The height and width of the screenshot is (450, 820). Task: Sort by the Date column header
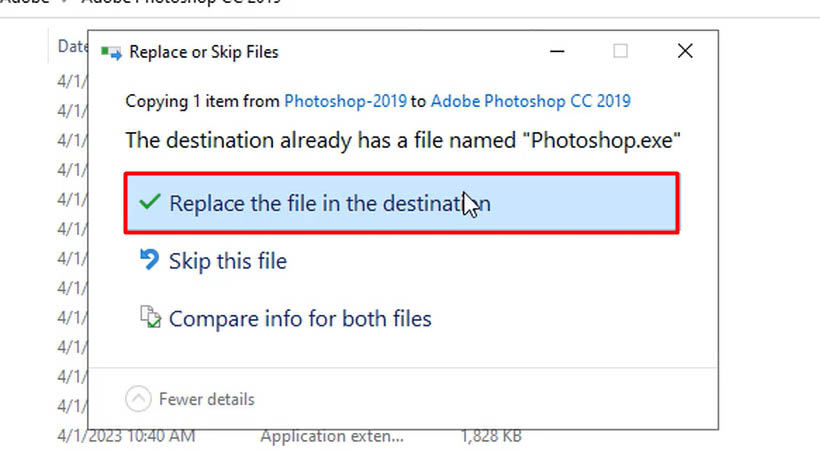coord(72,46)
